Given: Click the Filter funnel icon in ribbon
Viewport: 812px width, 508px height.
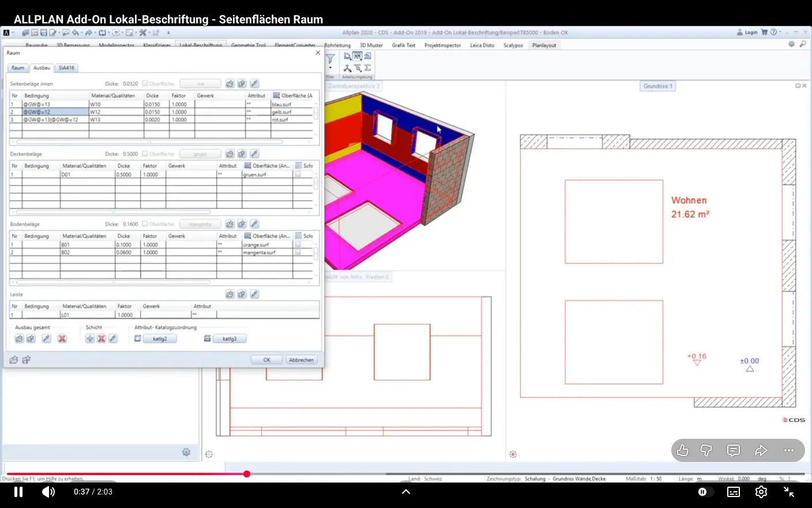Looking at the screenshot, I should [330, 58].
